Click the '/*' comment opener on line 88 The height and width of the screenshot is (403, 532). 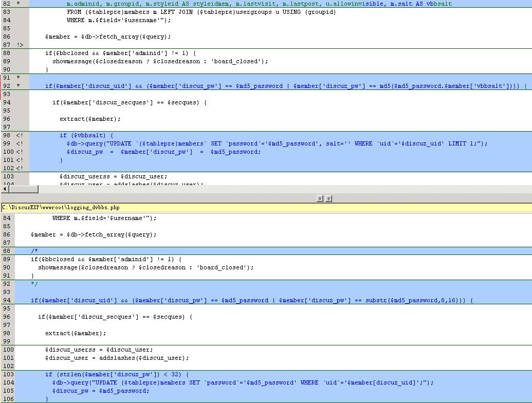34,251
